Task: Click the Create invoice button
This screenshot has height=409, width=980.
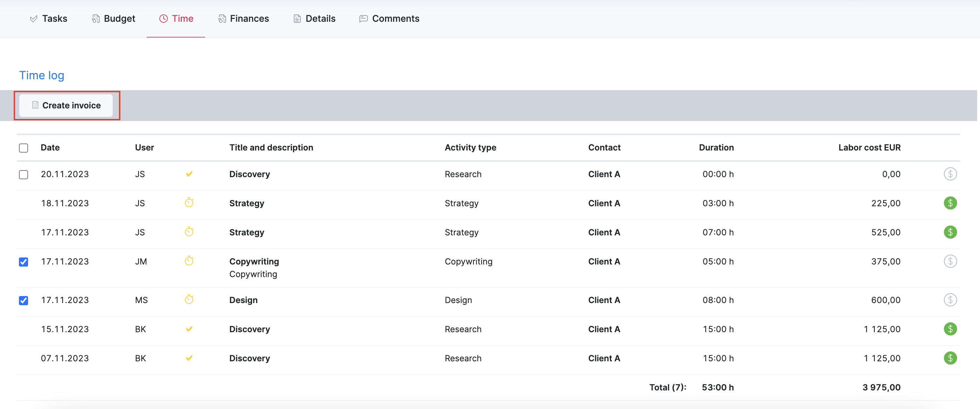Action: click(x=67, y=105)
